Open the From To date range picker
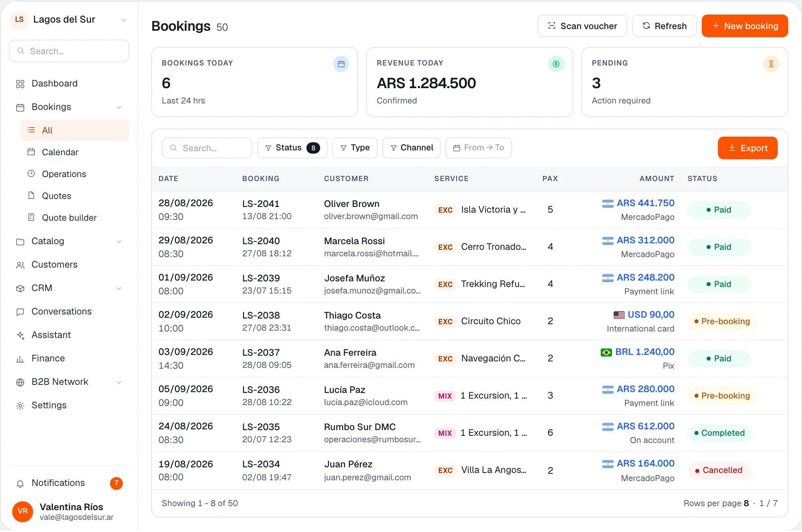 [479, 148]
